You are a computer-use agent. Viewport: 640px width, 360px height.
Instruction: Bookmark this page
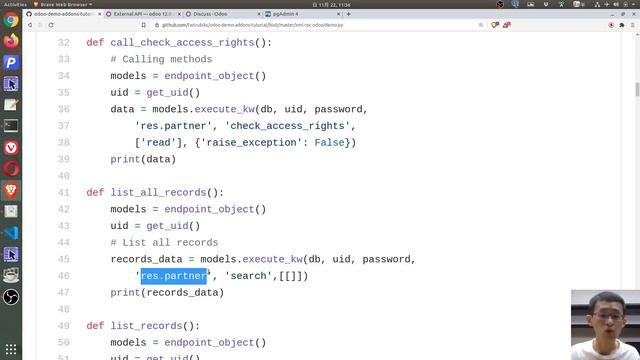click(144, 25)
